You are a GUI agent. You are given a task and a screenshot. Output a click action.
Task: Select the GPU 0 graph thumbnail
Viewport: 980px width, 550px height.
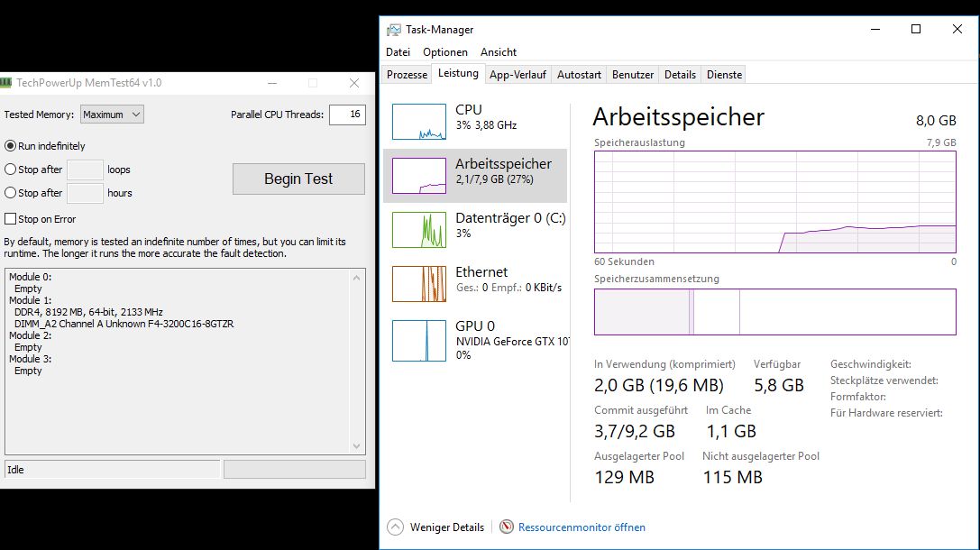418,341
